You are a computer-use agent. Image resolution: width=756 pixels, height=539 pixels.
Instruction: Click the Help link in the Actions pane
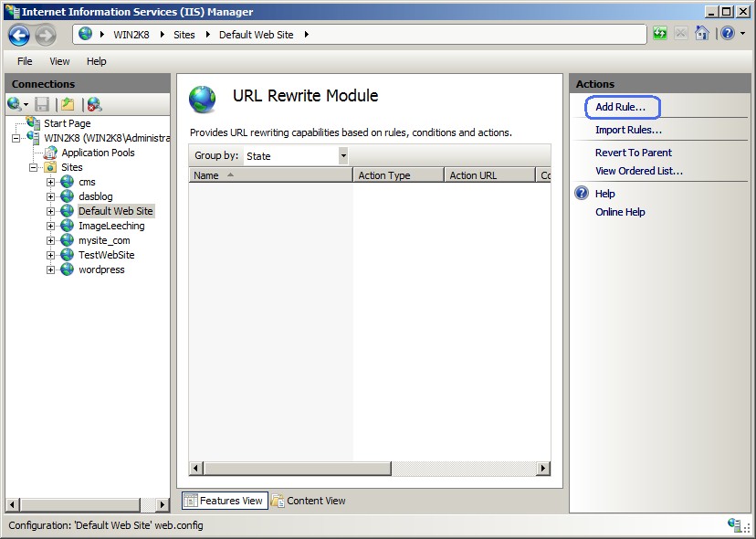point(604,194)
